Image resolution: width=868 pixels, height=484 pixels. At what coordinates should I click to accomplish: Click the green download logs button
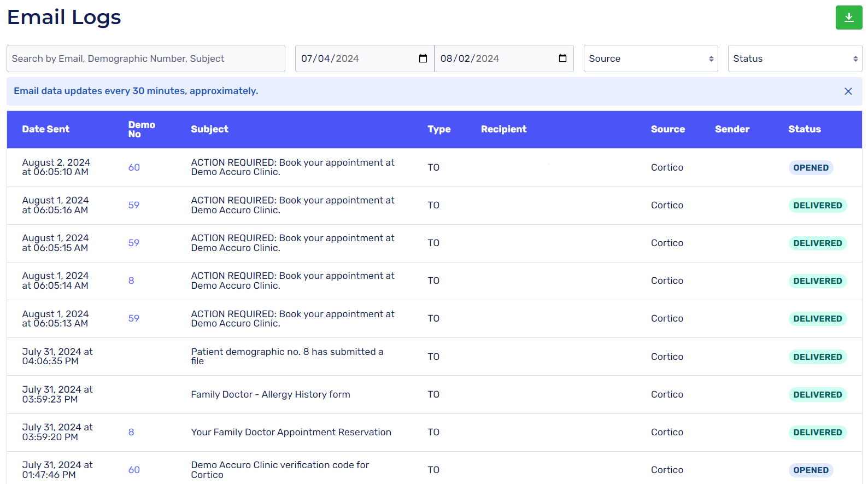coord(848,18)
